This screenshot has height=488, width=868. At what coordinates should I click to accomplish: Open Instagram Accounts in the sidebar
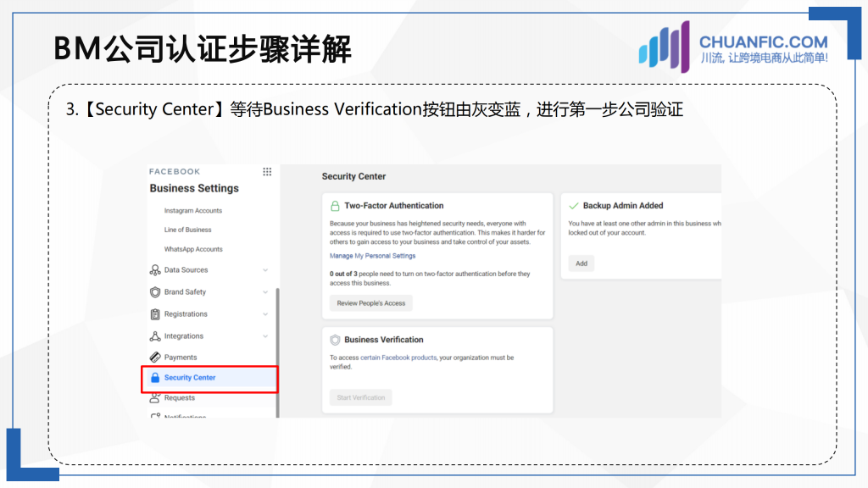click(x=192, y=211)
